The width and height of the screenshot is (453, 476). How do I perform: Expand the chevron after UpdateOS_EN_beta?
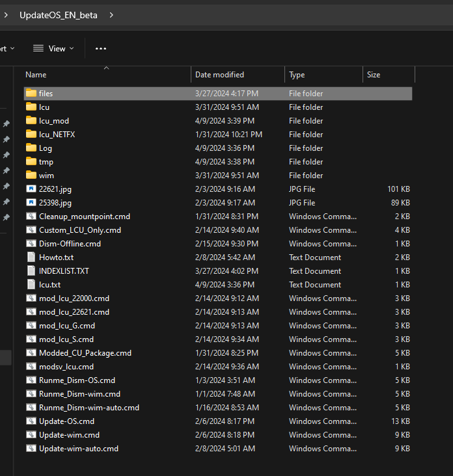[111, 15]
